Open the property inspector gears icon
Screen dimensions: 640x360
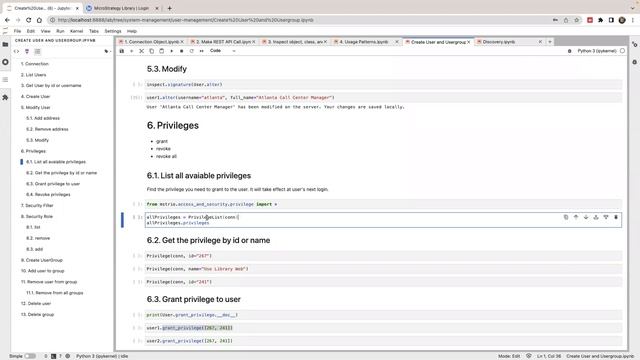(635, 44)
